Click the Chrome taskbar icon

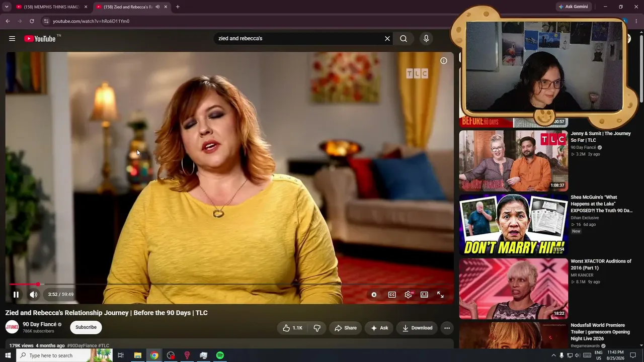click(x=154, y=355)
